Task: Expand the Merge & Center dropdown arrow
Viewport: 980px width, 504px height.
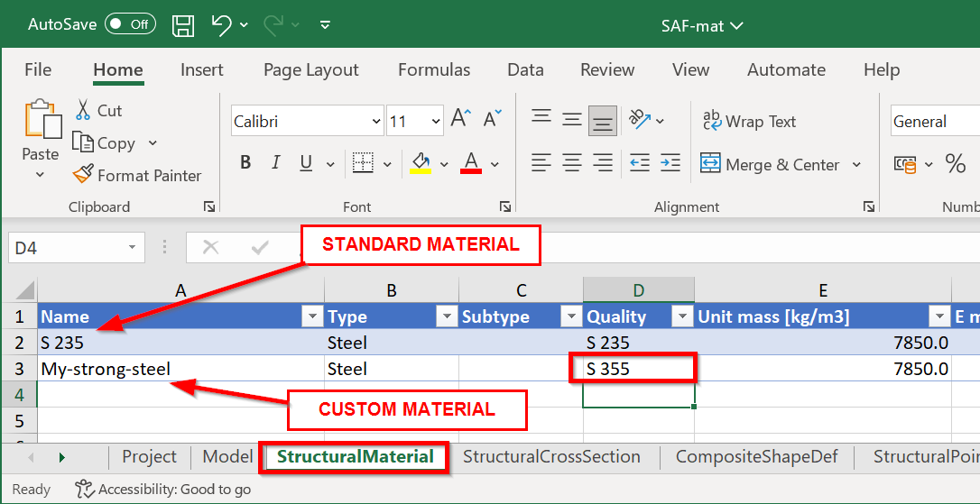Action: pyautogui.click(x=856, y=165)
